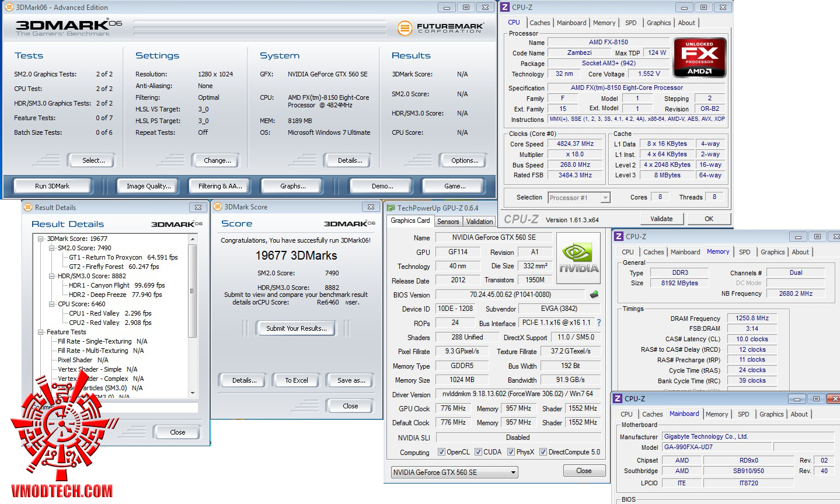Click the Bus Interface question mark icon
840x504 pixels.
599,323
